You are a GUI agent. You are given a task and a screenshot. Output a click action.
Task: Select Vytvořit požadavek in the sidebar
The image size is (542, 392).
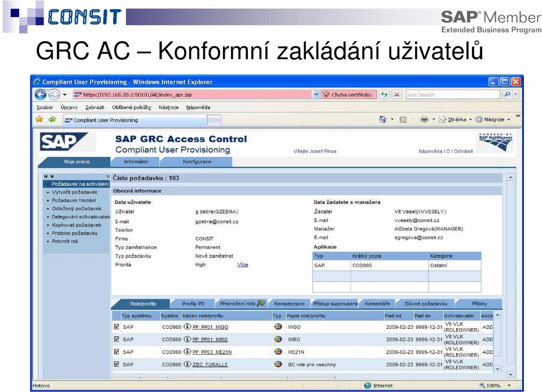(75, 192)
